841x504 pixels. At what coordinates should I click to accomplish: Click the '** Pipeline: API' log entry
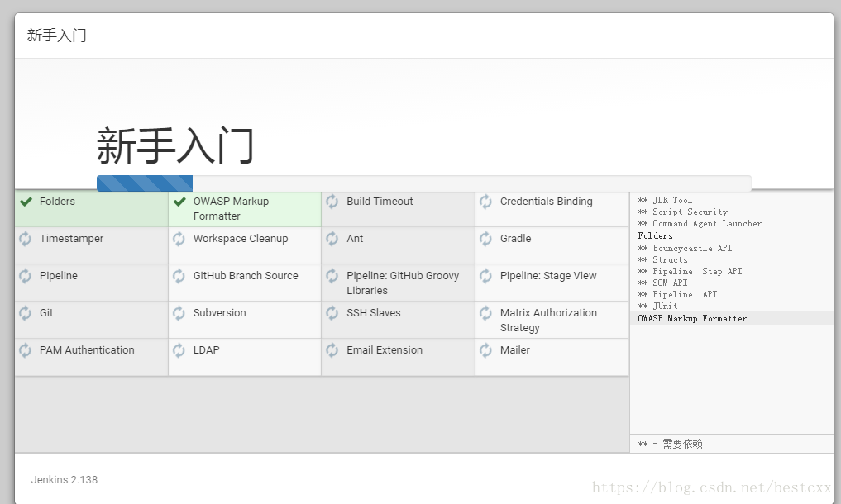[x=677, y=294]
